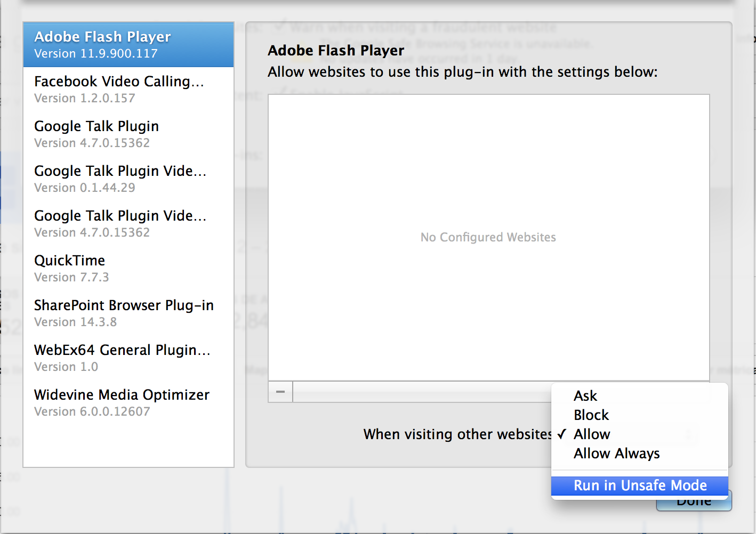Click the minus remove-website button
This screenshot has width=756, height=534.
pyautogui.click(x=280, y=392)
